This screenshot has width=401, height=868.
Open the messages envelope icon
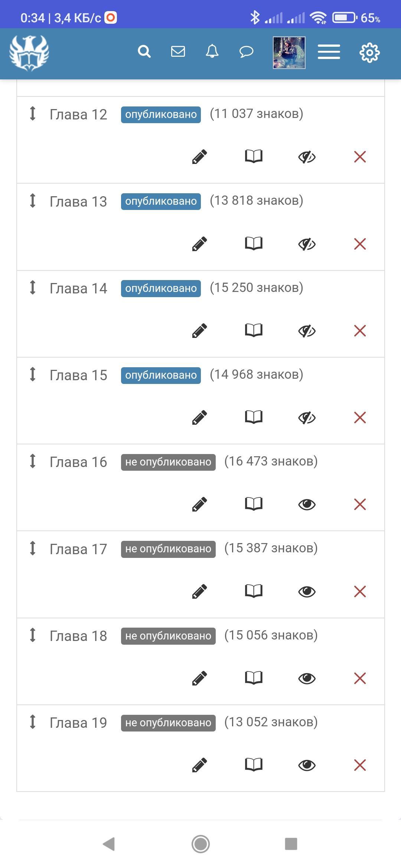[x=178, y=52]
